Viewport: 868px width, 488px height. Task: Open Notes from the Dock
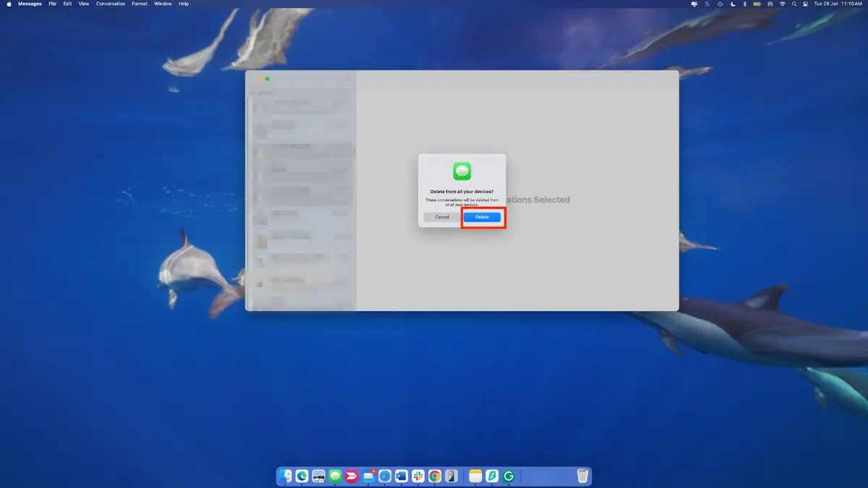(475, 476)
